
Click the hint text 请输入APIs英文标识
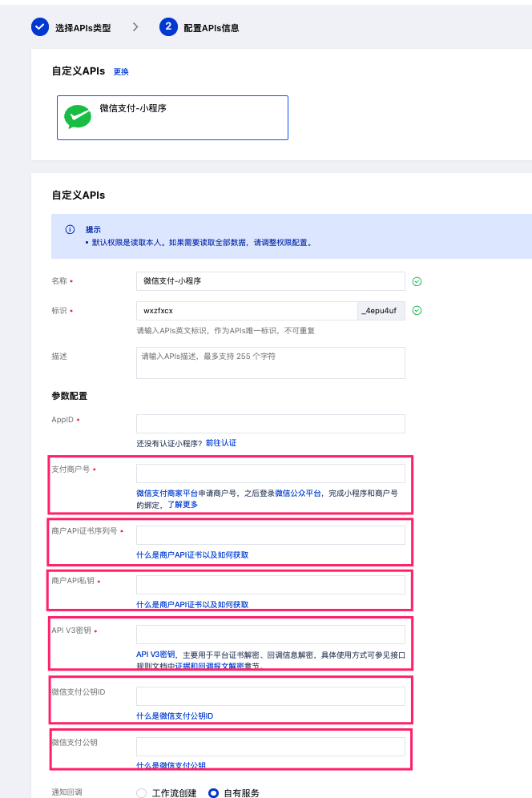(225, 330)
